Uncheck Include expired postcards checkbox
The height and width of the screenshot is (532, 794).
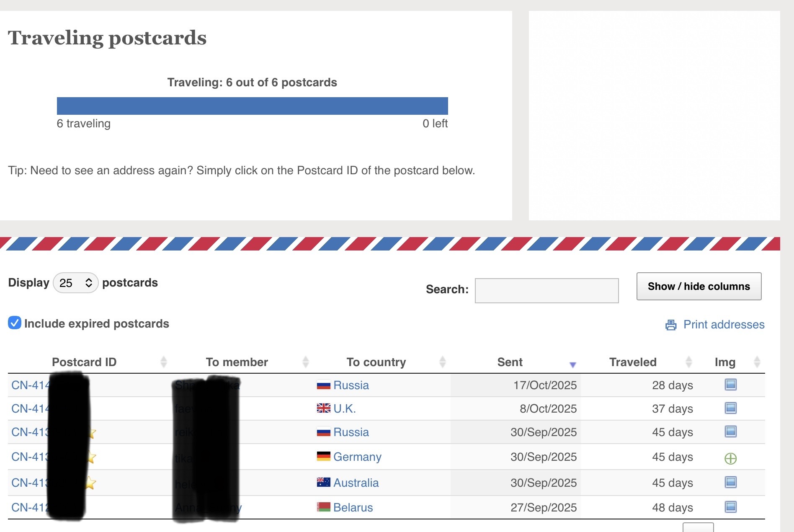click(15, 323)
